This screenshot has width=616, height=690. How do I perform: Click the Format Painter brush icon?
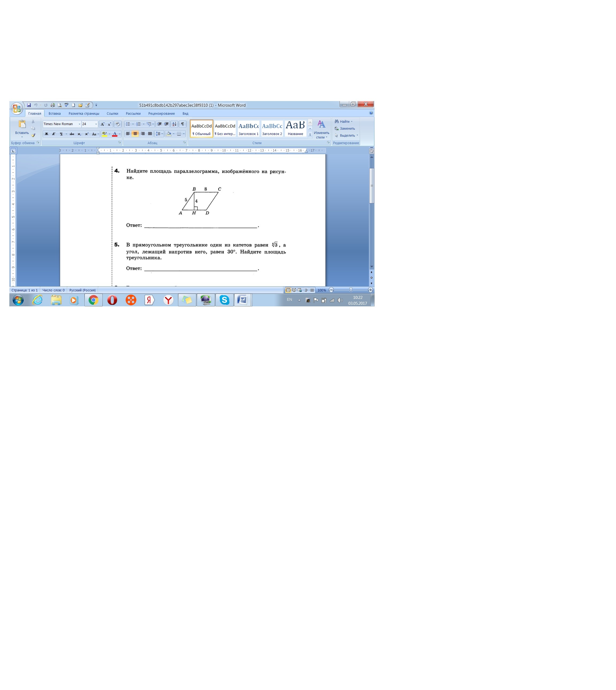pyautogui.click(x=33, y=135)
